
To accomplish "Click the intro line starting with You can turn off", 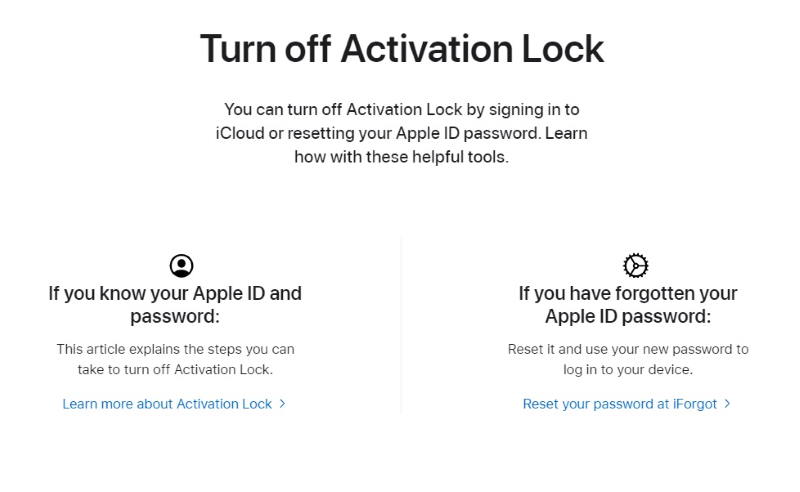I will pos(401,109).
